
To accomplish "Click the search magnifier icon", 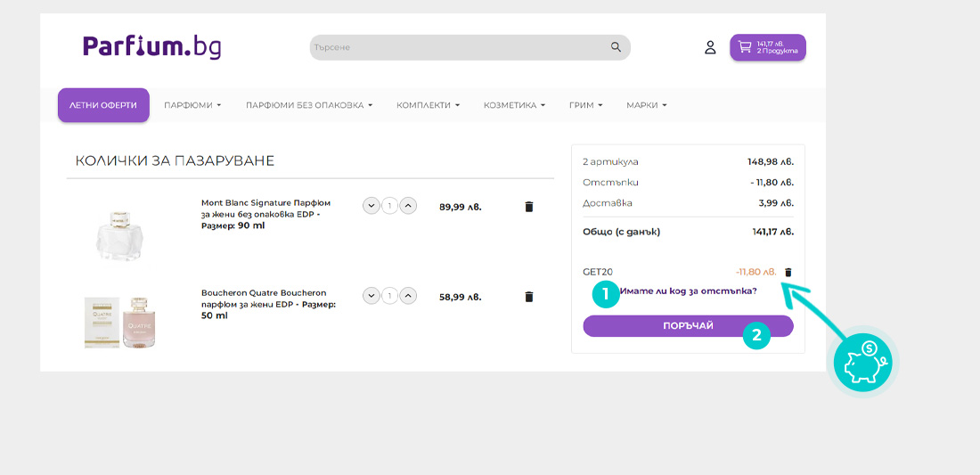I will click(616, 47).
